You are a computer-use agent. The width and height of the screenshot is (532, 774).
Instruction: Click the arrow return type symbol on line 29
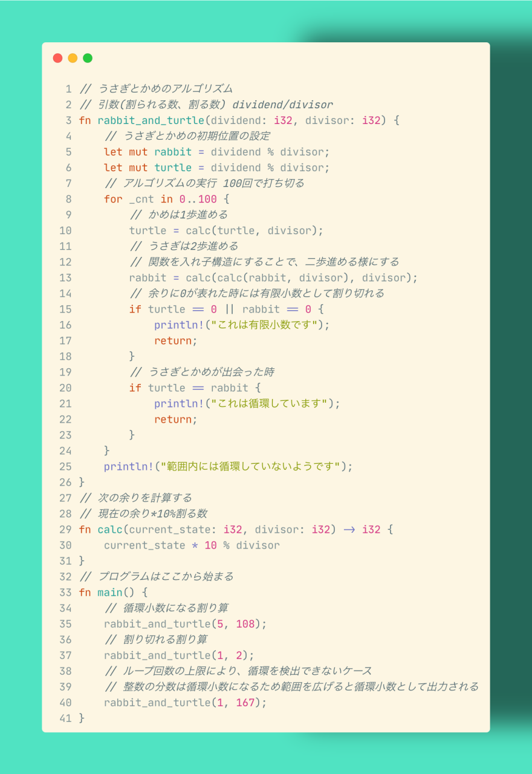(349, 529)
